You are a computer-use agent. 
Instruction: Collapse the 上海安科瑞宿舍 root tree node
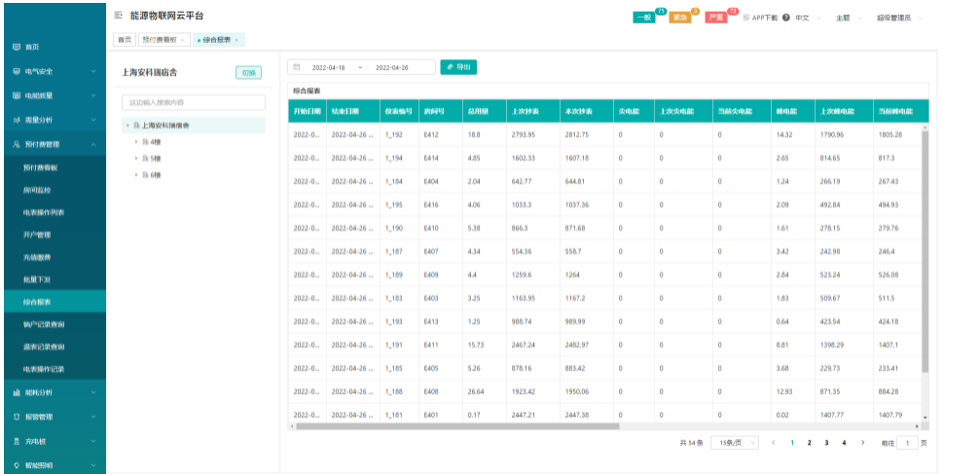click(128, 126)
